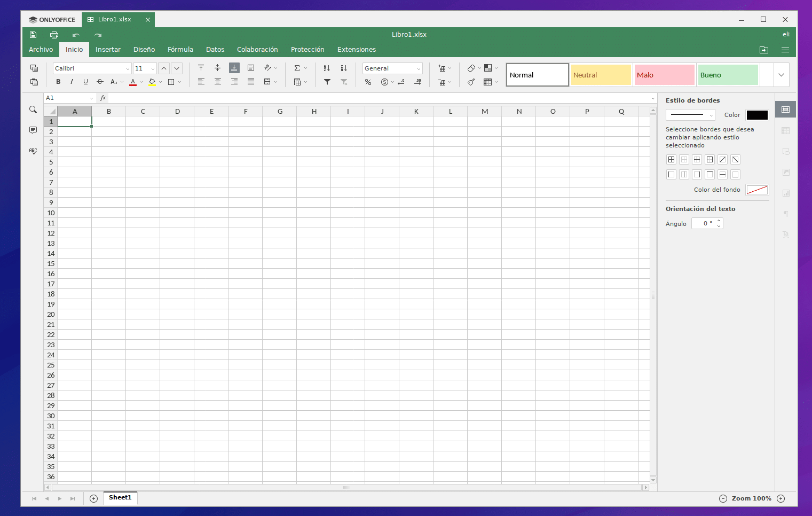Add a new sheet with plus button
Image resolution: width=812 pixels, height=516 pixels.
point(93,498)
